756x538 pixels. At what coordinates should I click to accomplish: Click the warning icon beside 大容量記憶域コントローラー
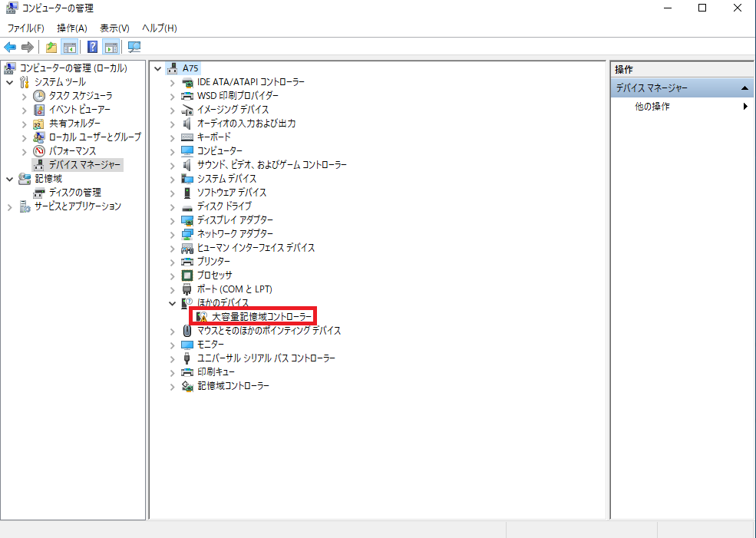[x=202, y=317]
